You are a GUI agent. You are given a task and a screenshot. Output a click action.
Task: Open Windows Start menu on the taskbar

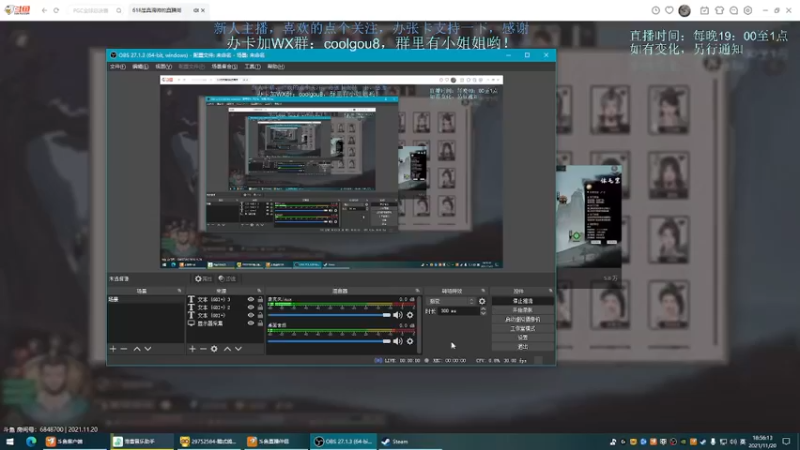pos(10,441)
